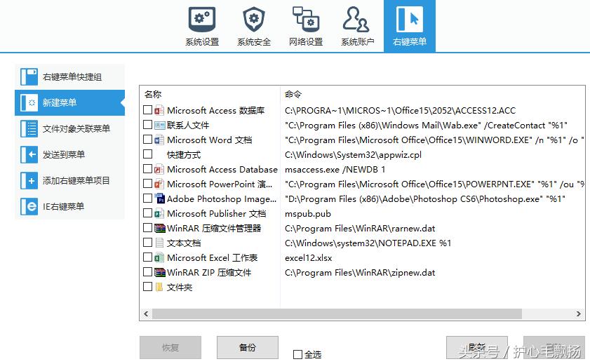Click the WinRAR ZIP 压缩文件 icon
590x364 pixels.
160,272
